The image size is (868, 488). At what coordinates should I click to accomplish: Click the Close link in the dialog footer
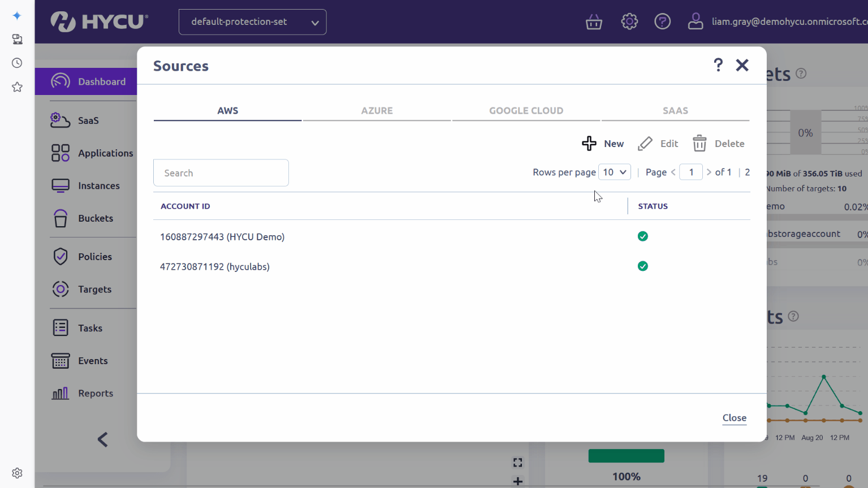(x=735, y=418)
